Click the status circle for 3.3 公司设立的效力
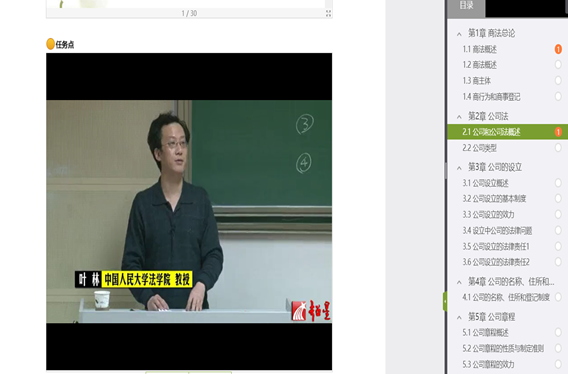This screenshot has width=568, height=374. [x=558, y=214]
